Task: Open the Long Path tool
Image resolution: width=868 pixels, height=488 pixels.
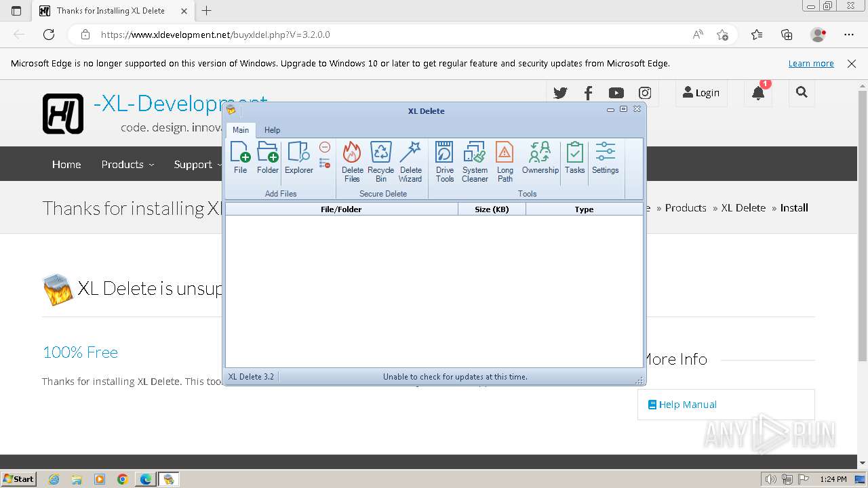Action: pos(505,162)
